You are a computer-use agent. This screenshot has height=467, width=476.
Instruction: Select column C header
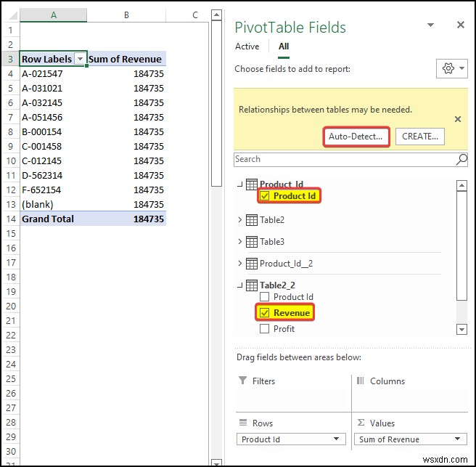tap(195, 15)
